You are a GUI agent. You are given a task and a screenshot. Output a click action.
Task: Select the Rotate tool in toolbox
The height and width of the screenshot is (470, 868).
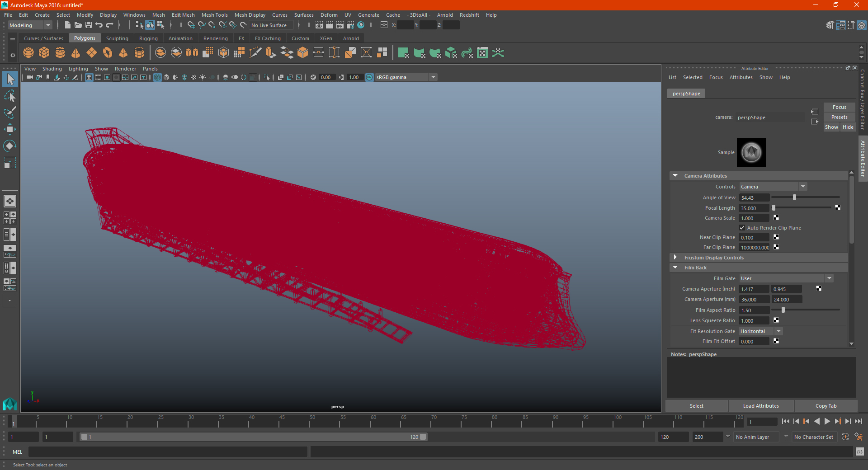10,146
